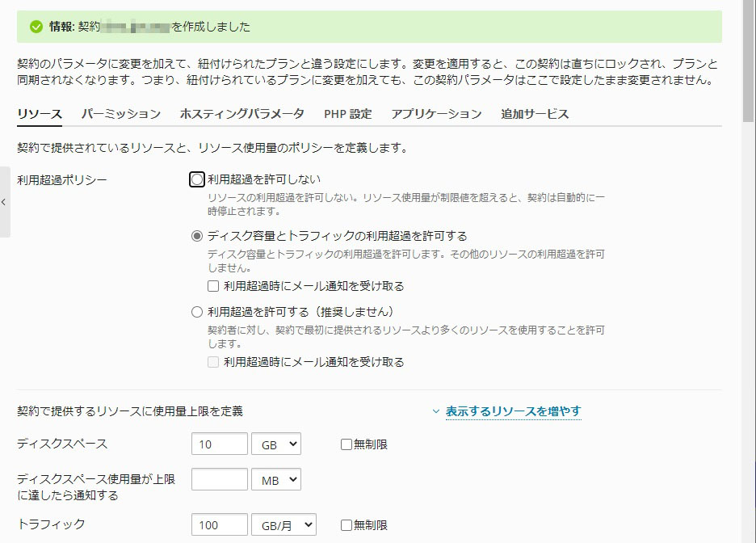This screenshot has width=756, height=543.
Task: Click the ディスクスペース value input field
Action: point(220,444)
